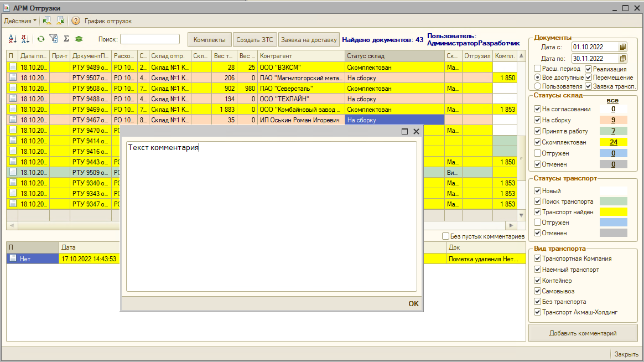Click document icon of row РТУ 9469
This screenshot has width=644, height=362.
13,109
